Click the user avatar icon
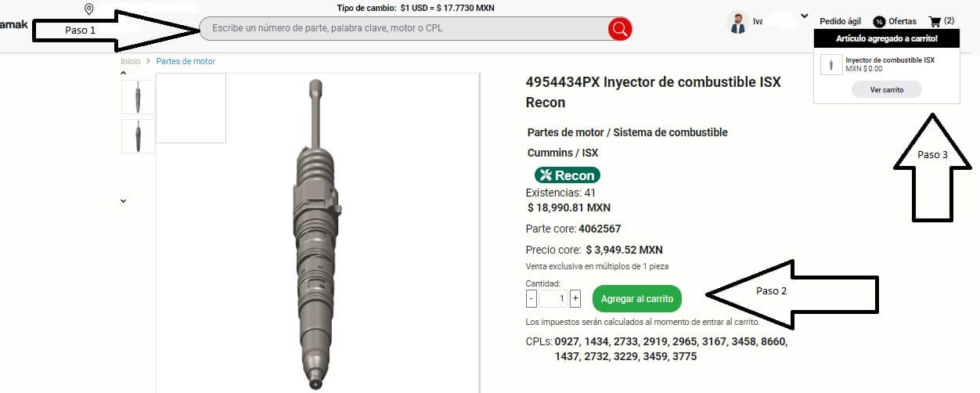 [x=737, y=22]
